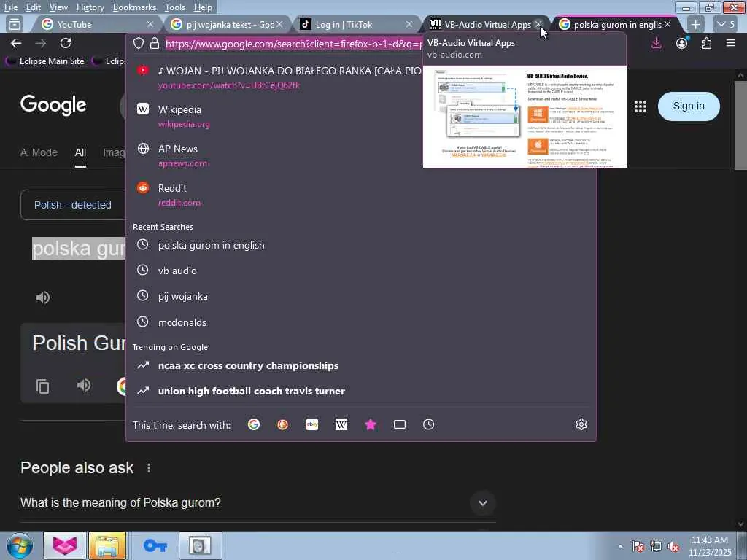This screenshot has width=747, height=560.
Task: Reload the page with the refresh icon
Action: click(66, 43)
